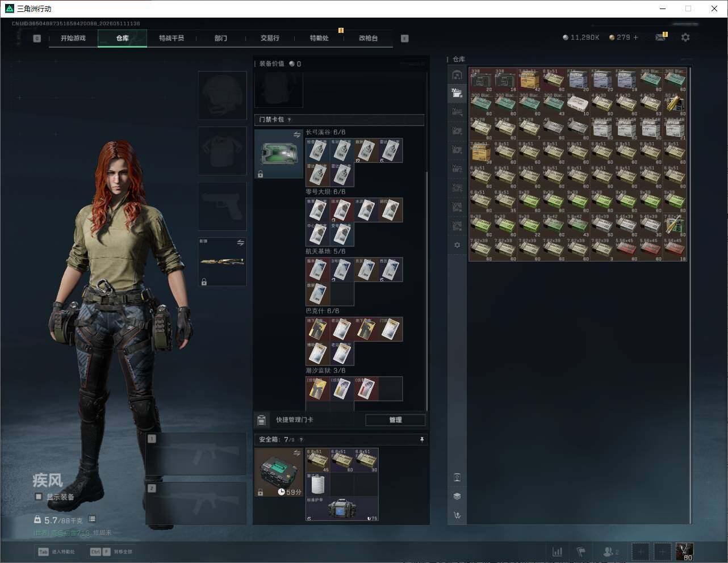Select primary weapon slot 1

tap(196, 454)
